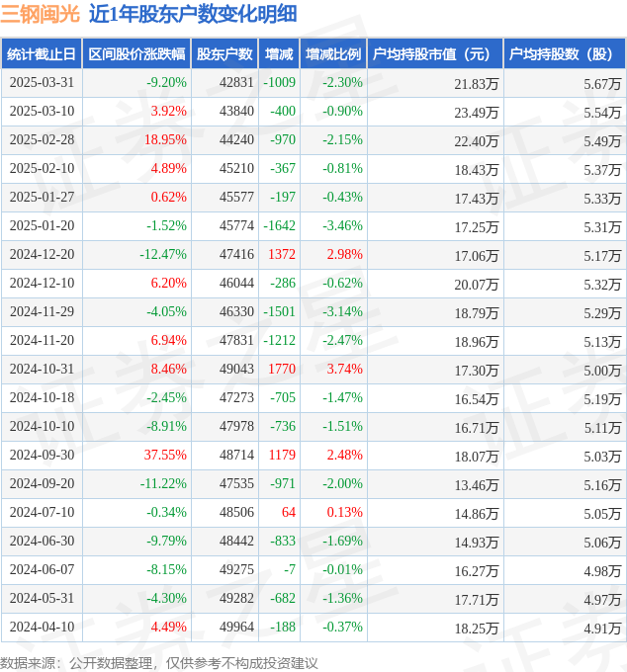Click the 统计截止日 column header

pyautogui.click(x=42, y=54)
